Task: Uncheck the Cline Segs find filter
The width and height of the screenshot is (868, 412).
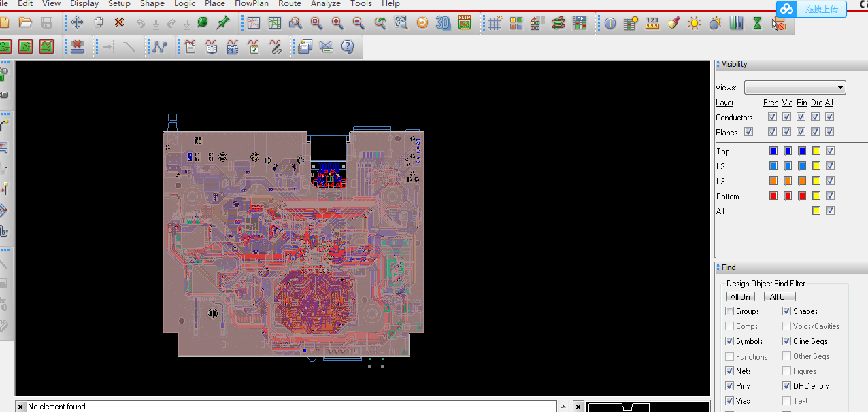Action: pos(787,341)
